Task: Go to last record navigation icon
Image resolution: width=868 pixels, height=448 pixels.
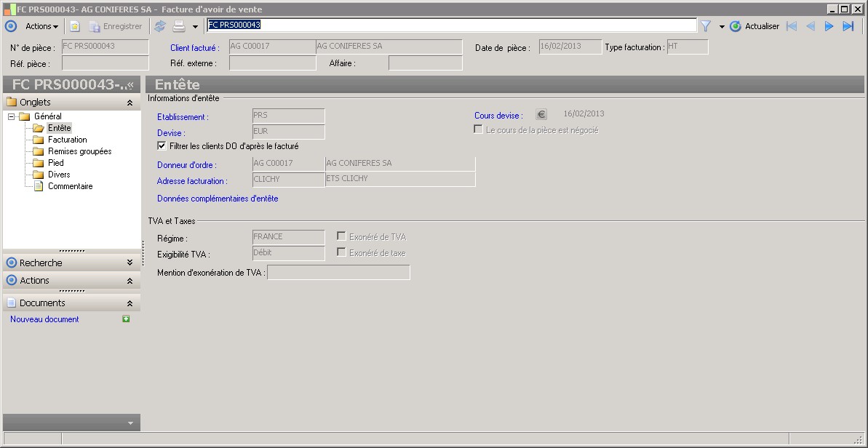Action: pos(848,26)
